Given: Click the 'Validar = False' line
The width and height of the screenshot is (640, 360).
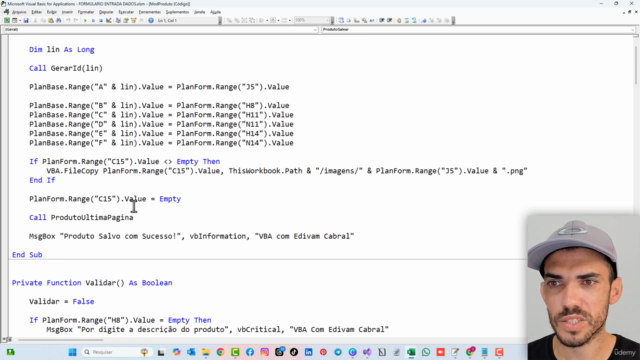Looking at the screenshot, I should [62, 302].
